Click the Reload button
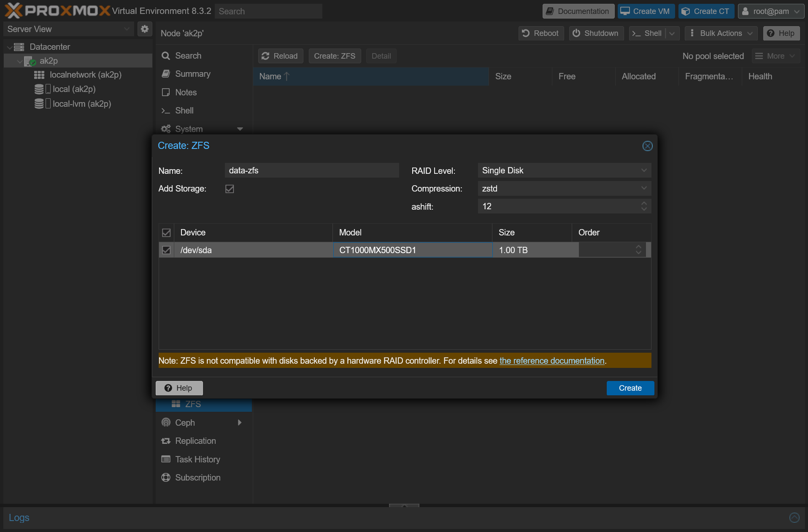 click(x=280, y=56)
